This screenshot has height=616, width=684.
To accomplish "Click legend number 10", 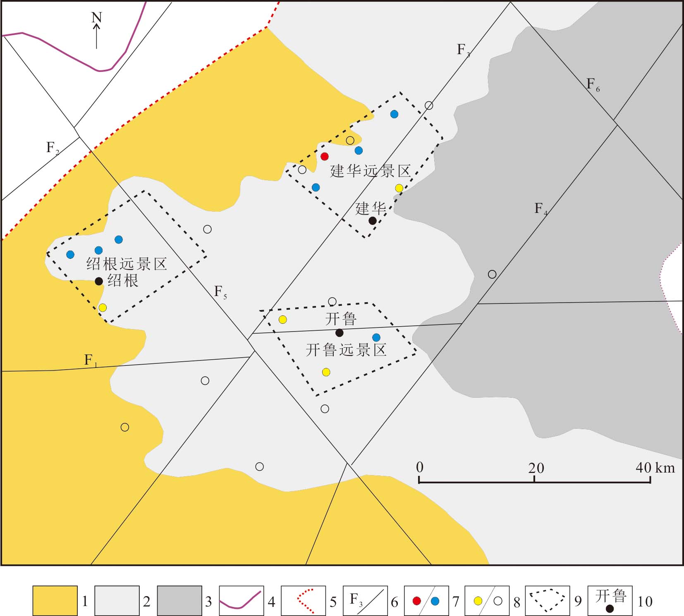I will pos(645,602).
